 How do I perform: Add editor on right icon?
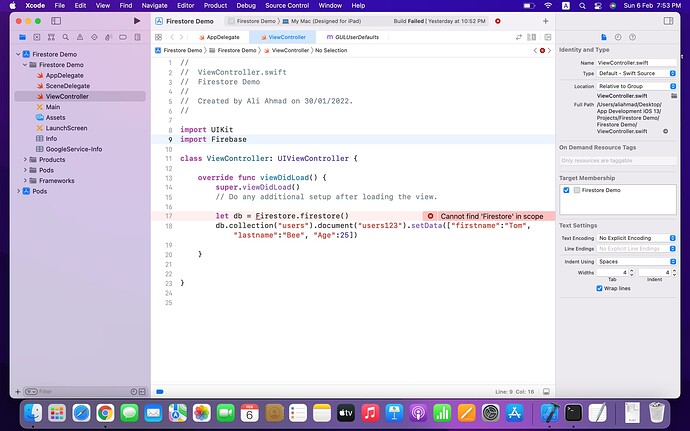[548, 37]
